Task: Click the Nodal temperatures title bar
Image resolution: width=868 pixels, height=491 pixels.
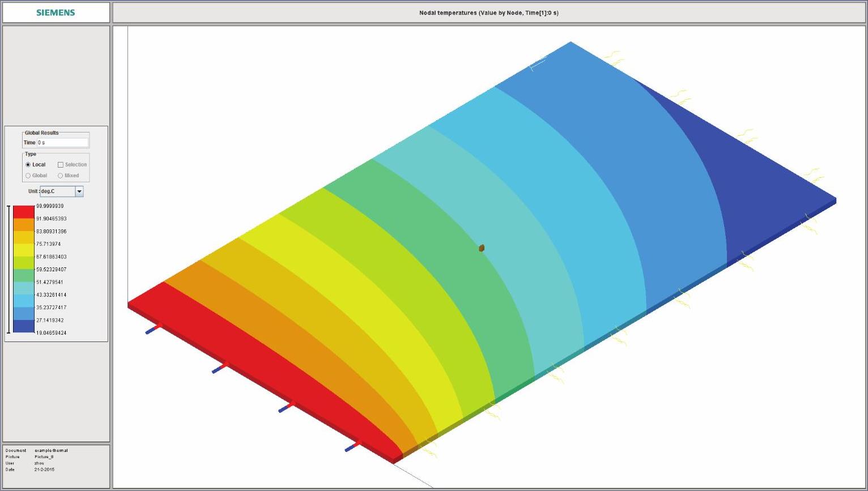Action: (488, 12)
